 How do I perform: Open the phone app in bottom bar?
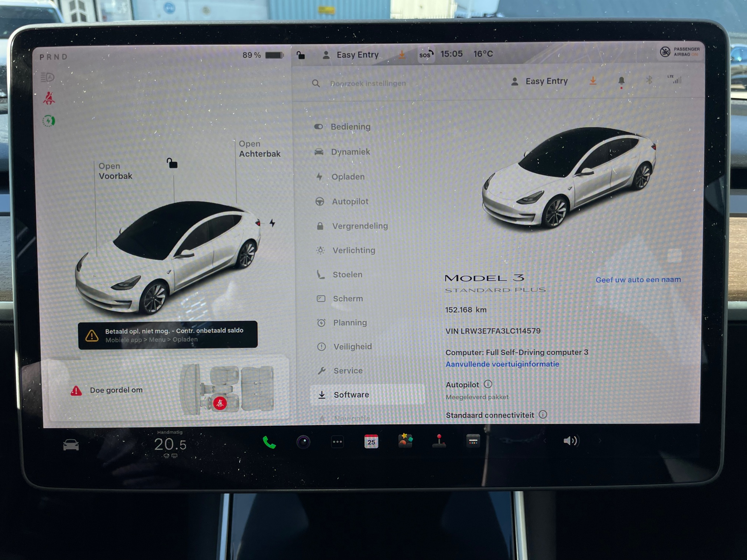pos(269,442)
